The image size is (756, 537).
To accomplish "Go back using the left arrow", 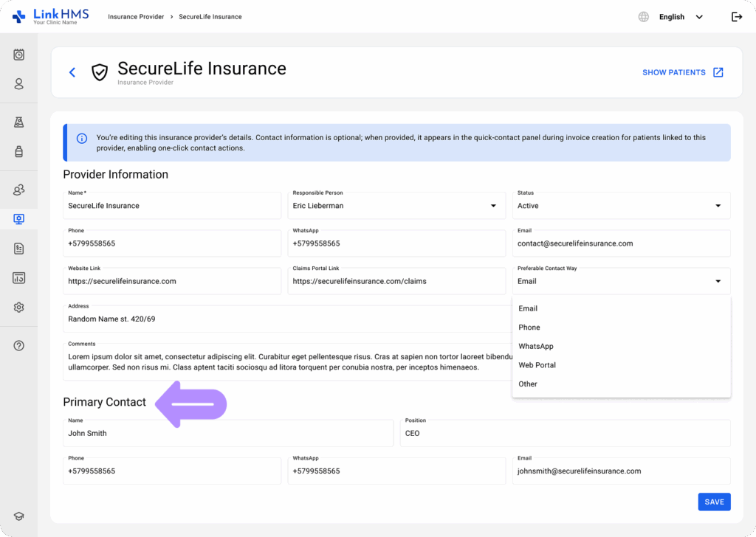I will pyautogui.click(x=72, y=72).
